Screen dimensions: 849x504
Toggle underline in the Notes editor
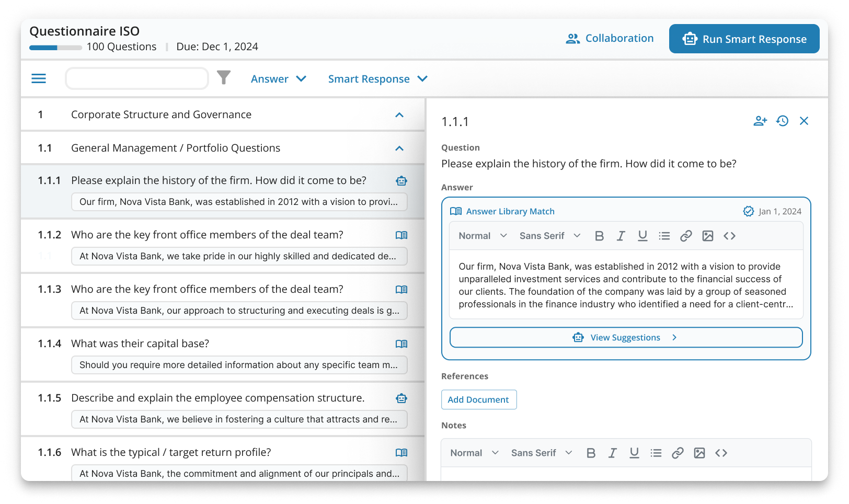[x=634, y=453]
